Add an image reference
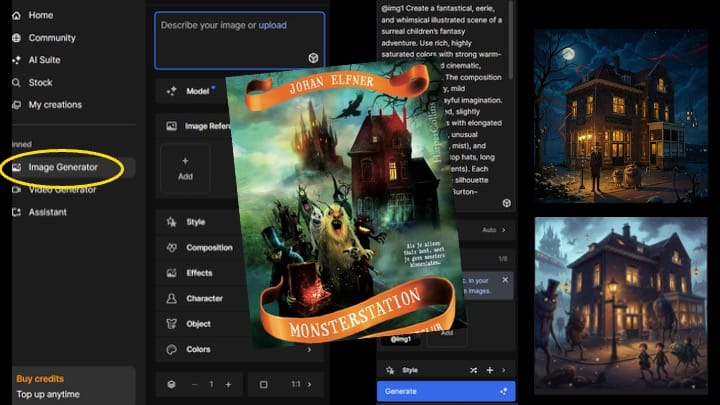The height and width of the screenshot is (405, 720). pyautogui.click(x=185, y=167)
